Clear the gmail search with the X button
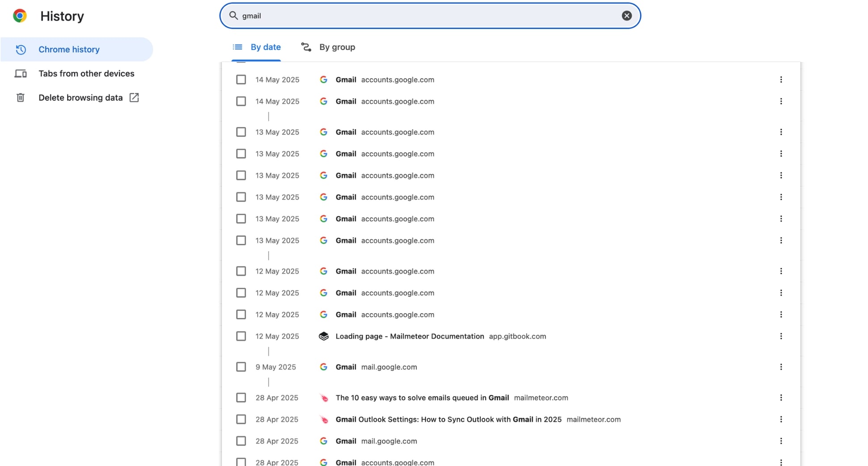Viewport: 868px width, 466px height. pos(627,15)
